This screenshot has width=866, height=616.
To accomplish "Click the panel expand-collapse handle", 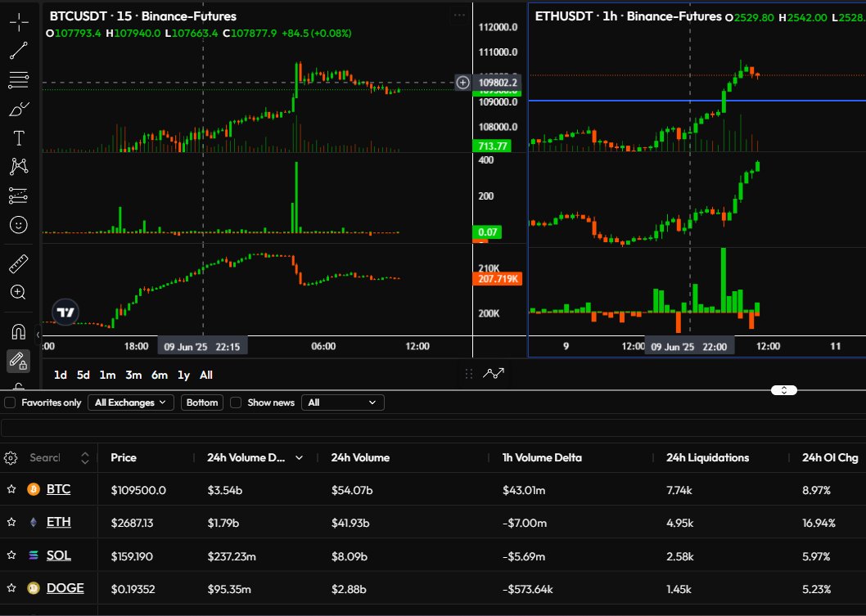I will (783, 390).
